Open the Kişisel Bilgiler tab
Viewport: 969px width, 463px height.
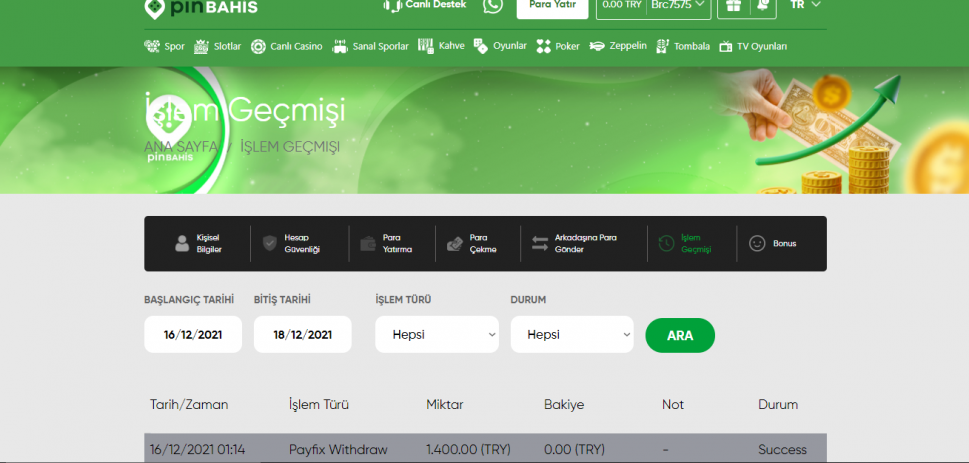click(198, 244)
